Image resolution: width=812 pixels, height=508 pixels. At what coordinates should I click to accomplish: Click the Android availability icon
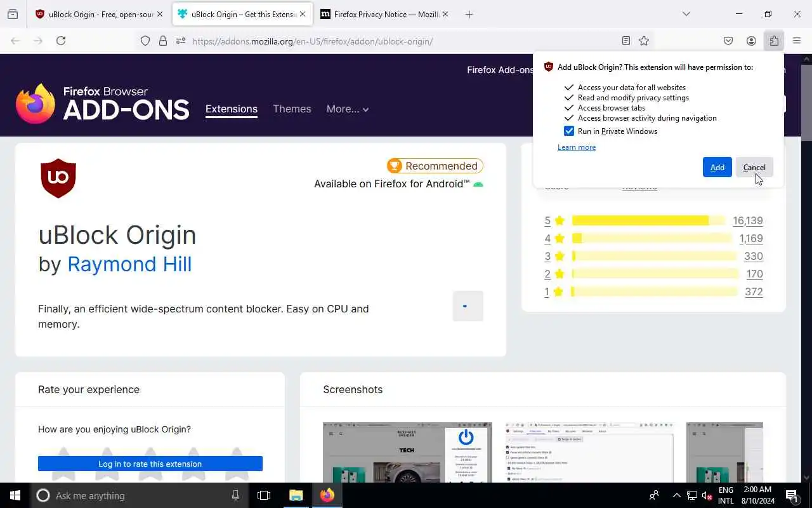point(478,184)
